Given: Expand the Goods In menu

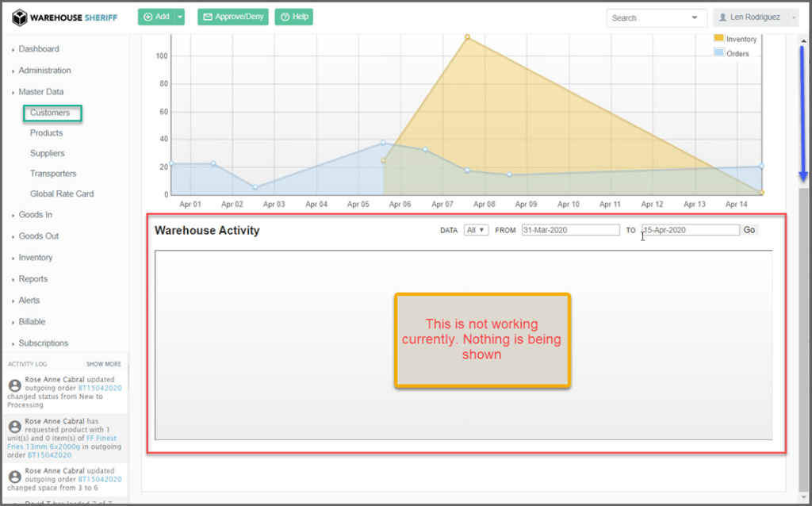Looking at the screenshot, I should (x=36, y=214).
